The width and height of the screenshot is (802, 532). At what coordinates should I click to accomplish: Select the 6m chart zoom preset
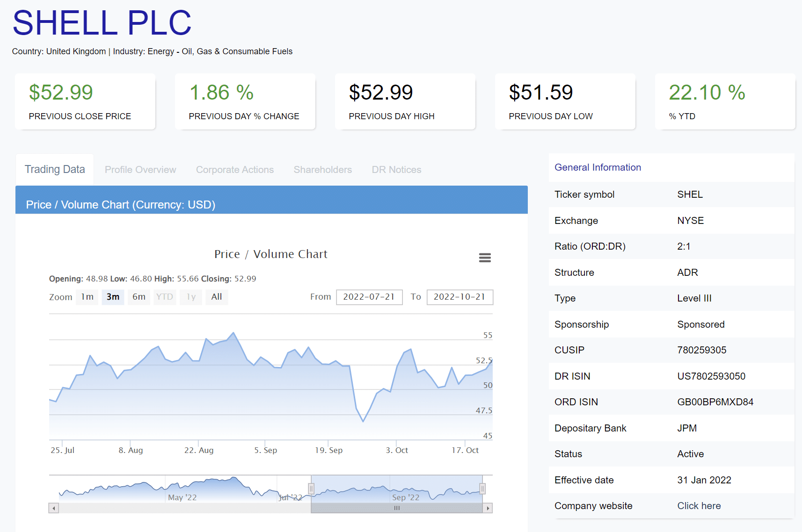point(139,297)
